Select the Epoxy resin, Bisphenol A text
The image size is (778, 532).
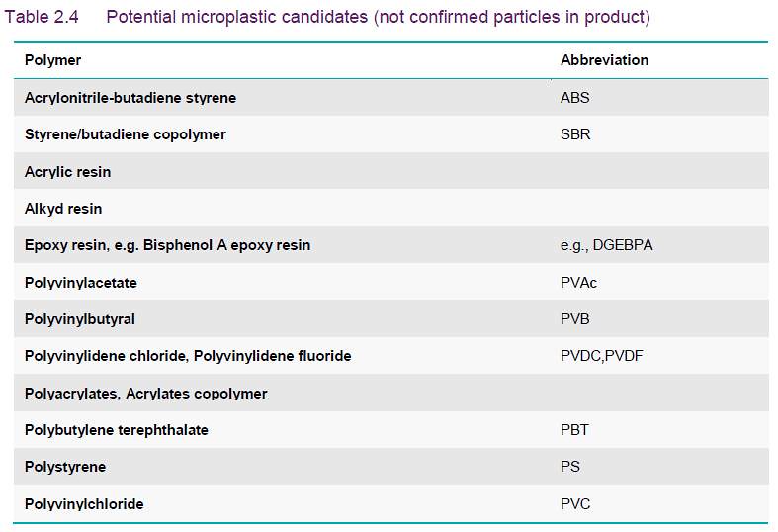tap(168, 245)
